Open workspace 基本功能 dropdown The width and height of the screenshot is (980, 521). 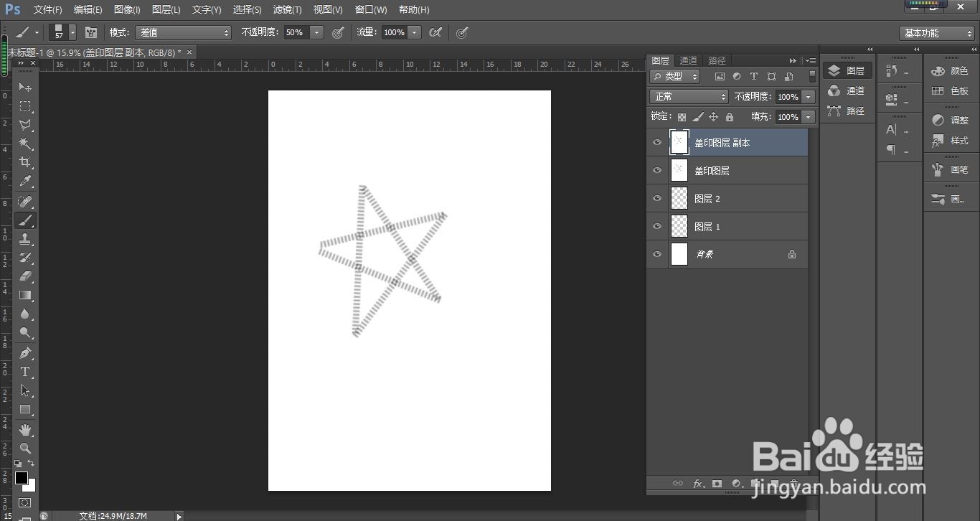(937, 33)
